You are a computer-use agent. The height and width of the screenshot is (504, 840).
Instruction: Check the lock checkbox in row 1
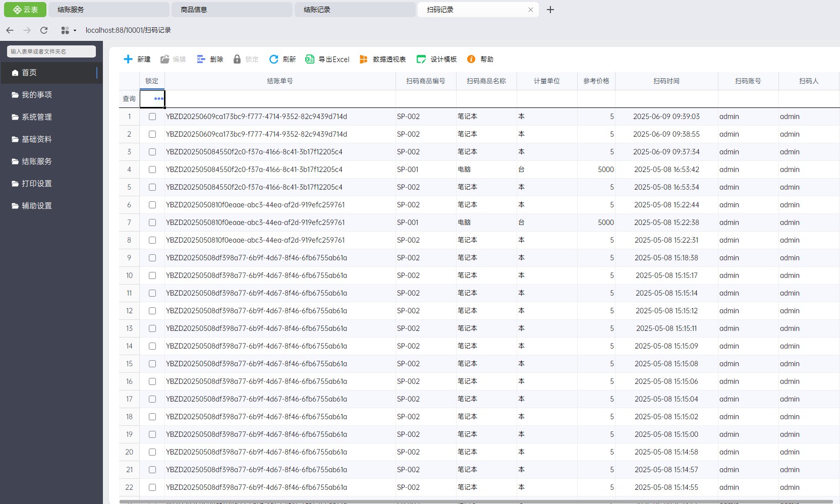click(152, 117)
